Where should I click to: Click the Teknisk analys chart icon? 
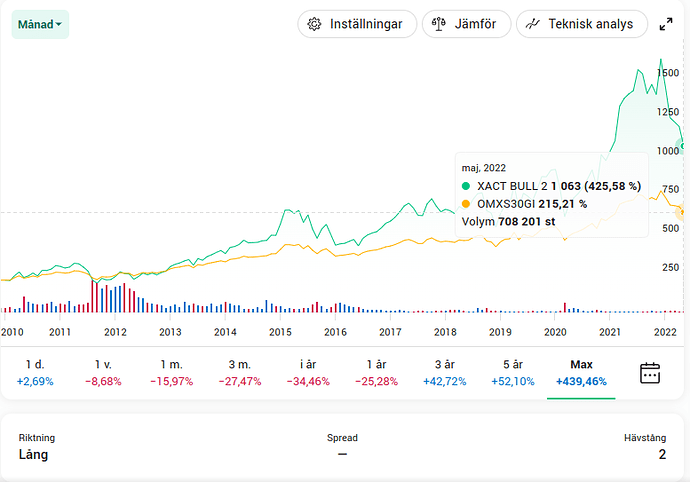(532, 24)
